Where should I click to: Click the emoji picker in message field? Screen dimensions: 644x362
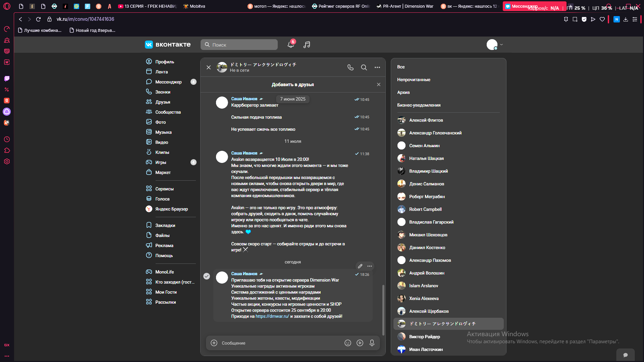[x=348, y=343]
